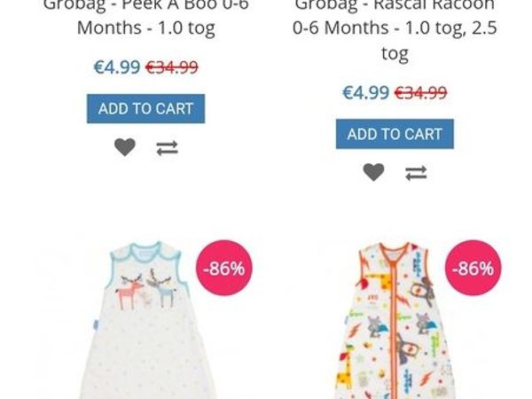This screenshot has width=532, height=399.
Task: Compare the Peek A Boo Grobag
Action: [x=167, y=148]
